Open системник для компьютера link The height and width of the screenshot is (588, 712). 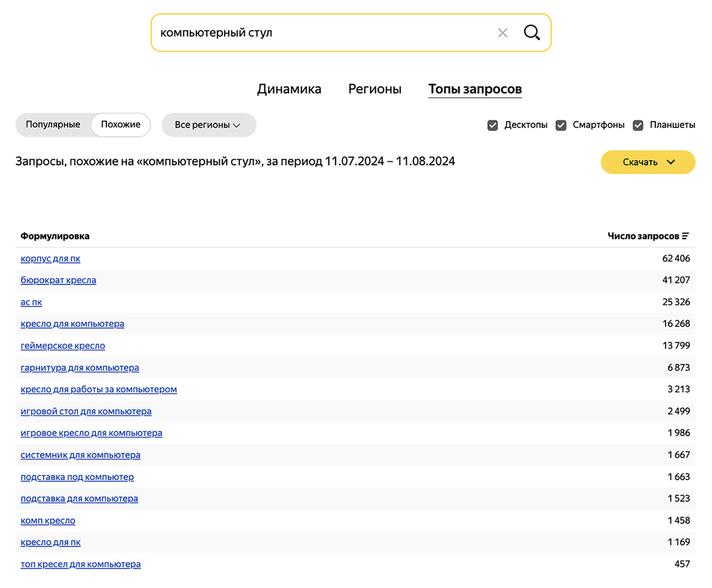pyautogui.click(x=80, y=455)
